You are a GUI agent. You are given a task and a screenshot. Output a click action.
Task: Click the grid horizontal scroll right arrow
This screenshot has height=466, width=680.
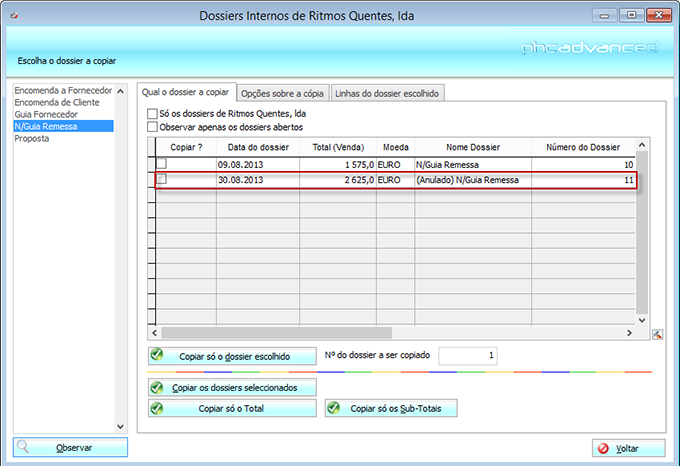point(629,333)
